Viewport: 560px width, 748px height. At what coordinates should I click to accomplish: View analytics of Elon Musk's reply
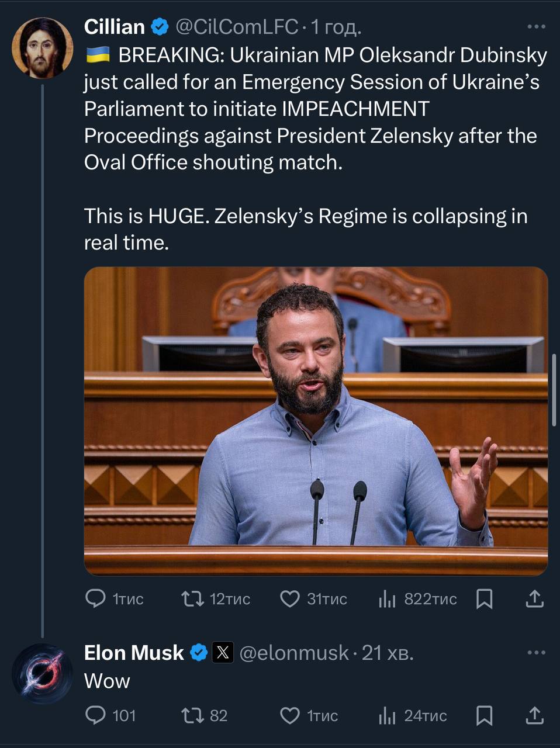388,715
